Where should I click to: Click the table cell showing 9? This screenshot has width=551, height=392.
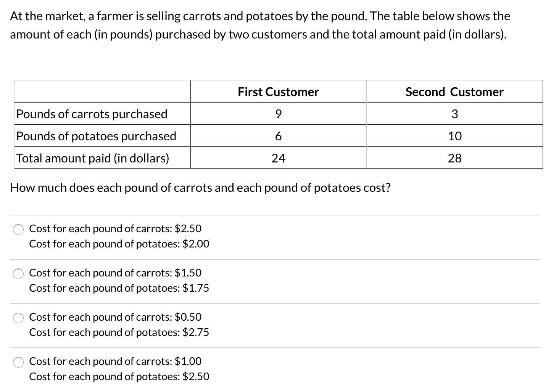point(278,114)
